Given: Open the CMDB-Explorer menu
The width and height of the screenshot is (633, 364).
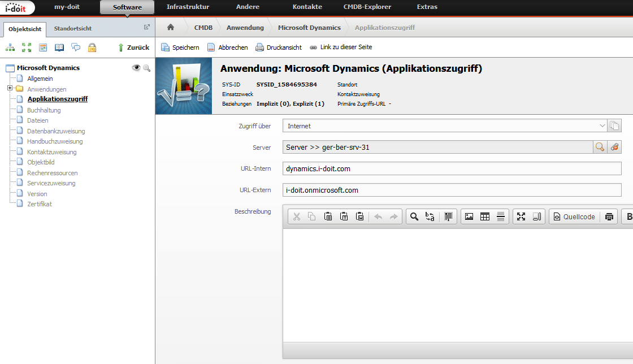Looking at the screenshot, I should coord(367,7).
